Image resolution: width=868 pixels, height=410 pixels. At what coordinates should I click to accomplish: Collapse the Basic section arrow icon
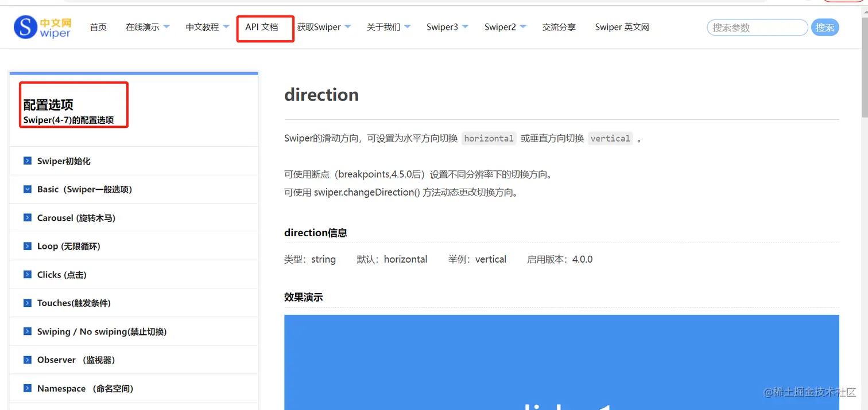pos(27,189)
